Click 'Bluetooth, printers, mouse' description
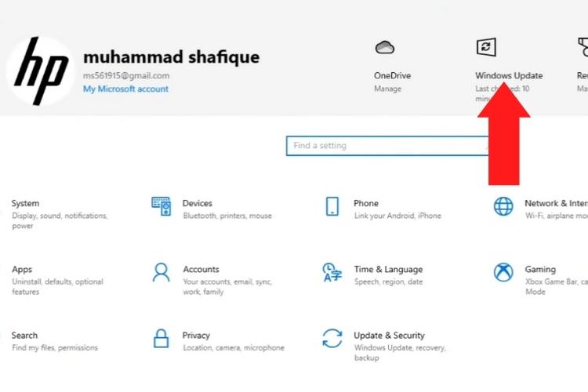This screenshot has height=392, width=588. [x=227, y=216]
